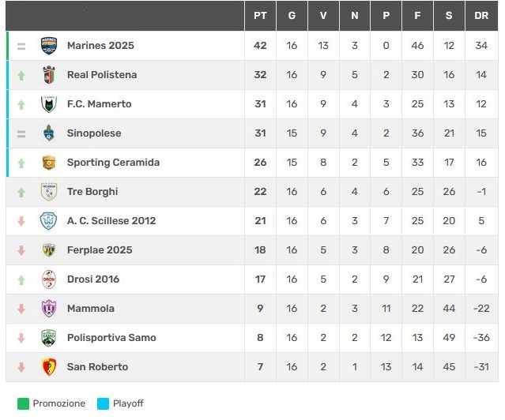505x420 pixels.
Task: Select the Ferplae 2025 team name
Action: [100, 250]
